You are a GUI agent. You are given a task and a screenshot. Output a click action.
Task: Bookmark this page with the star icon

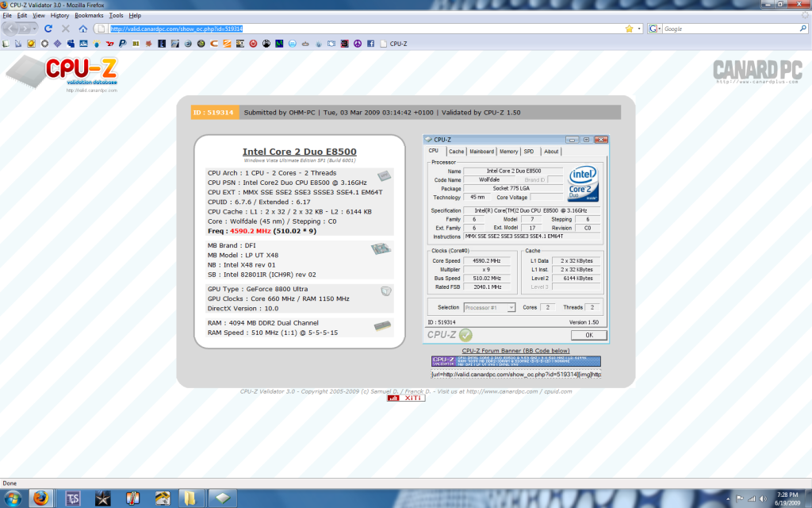[x=629, y=29]
